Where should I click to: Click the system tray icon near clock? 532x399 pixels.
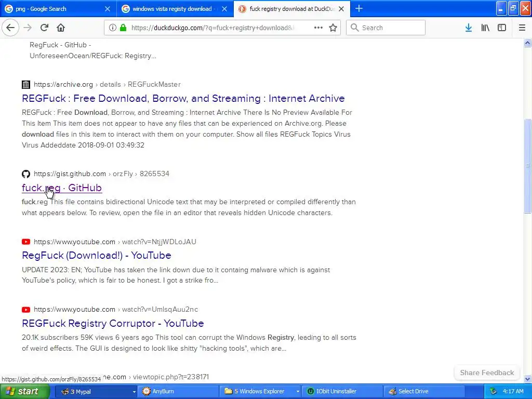(x=493, y=391)
